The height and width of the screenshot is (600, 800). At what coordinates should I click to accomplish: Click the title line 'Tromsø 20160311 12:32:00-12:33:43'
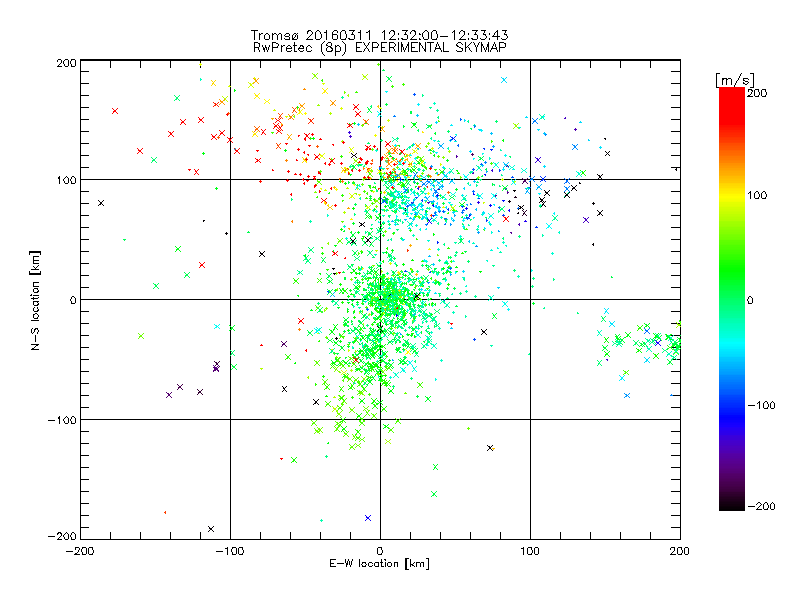pos(379,35)
